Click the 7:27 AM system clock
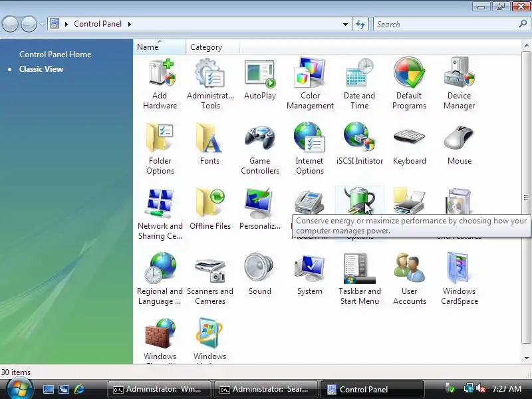Screen dimensions: 532x399 click(x=507, y=389)
